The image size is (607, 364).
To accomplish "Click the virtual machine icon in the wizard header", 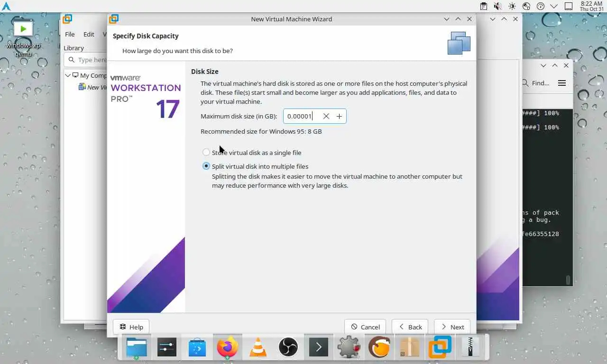I will pyautogui.click(x=459, y=43).
